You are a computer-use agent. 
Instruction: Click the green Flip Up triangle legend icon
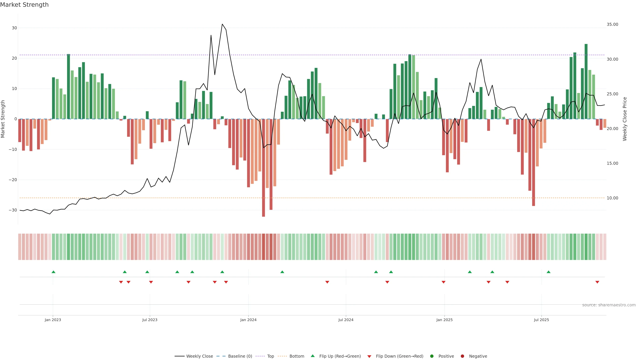pyautogui.click(x=312, y=356)
